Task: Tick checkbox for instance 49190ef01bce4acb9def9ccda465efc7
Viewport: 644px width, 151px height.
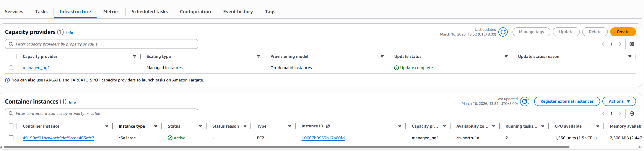Action: (x=11, y=138)
